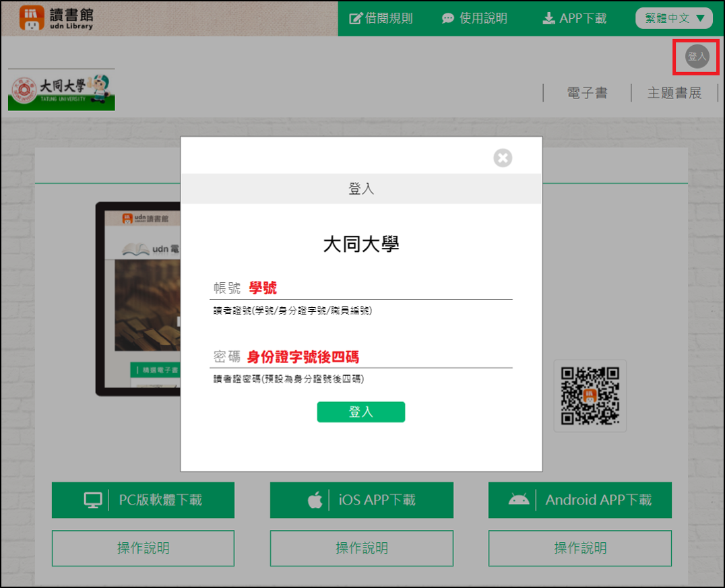Click the Tatung University logo
Viewport: 725px width, 588px height.
pyautogui.click(x=61, y=90)
